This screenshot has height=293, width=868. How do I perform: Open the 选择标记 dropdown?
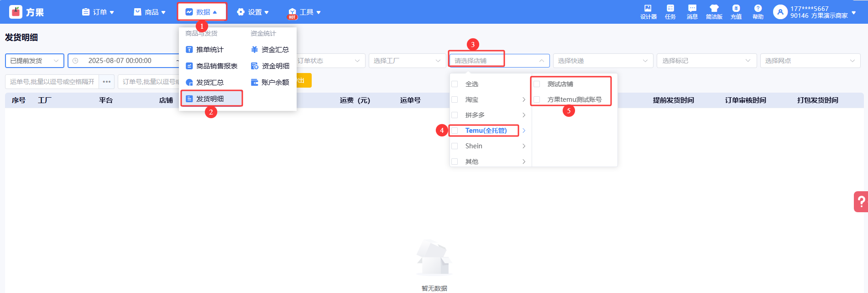tap(707, 61)
